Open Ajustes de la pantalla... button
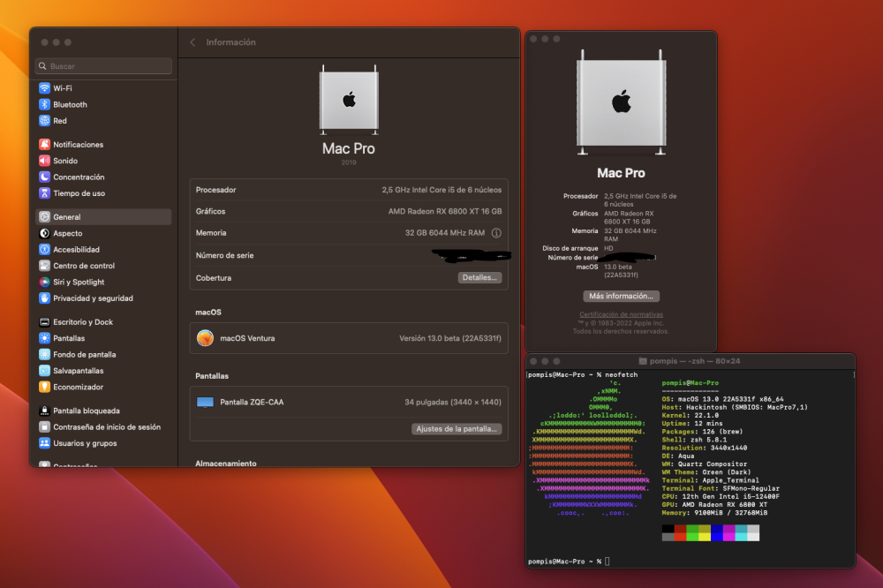This screenshot has width=883, height=588. point(457,429)
